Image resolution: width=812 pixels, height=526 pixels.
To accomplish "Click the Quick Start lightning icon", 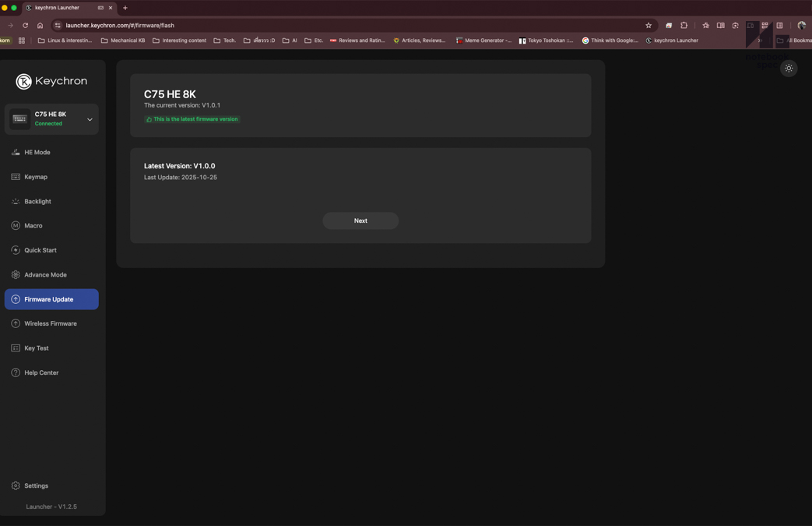I will pos(16,250).
